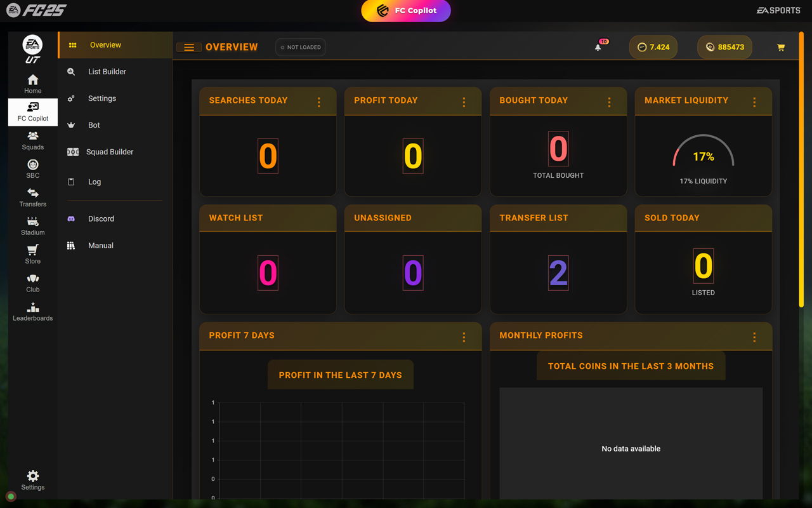
Task: Open Monthly Profits card options menu
Action: [x=754, y=337]
